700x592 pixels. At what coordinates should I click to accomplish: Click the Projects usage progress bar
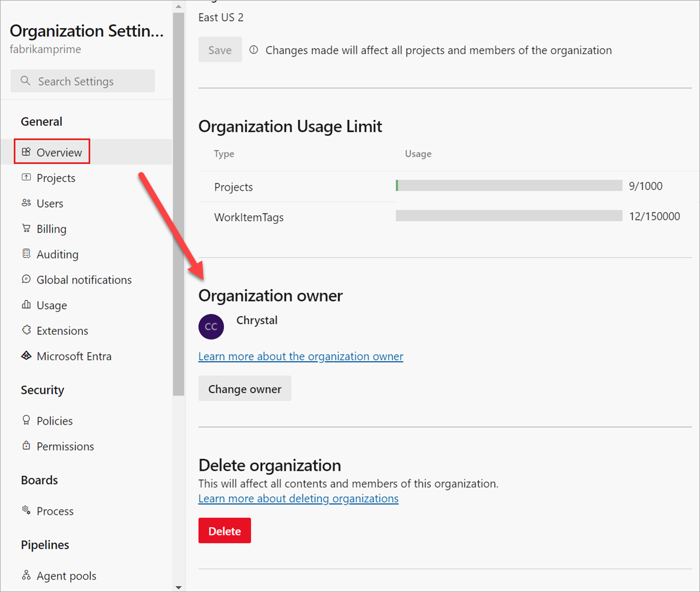[x=509, y=185]
